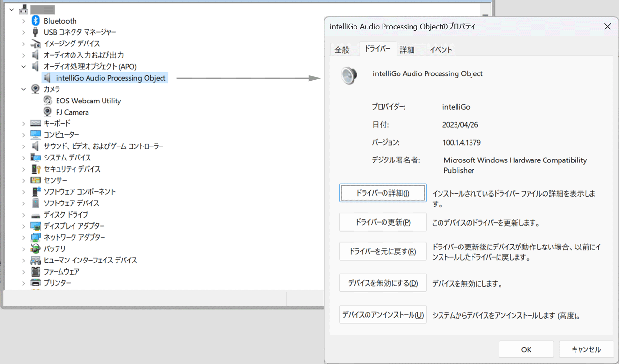This screenshot has height=364, width=619.
Task: Click the カメラ category webcam icon
Action: coord(35,89)
